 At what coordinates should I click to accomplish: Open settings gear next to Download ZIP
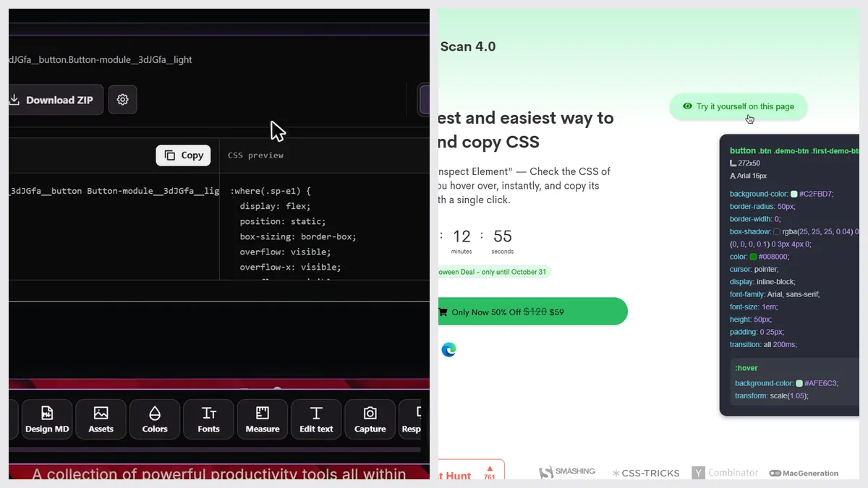coord(123,100)
